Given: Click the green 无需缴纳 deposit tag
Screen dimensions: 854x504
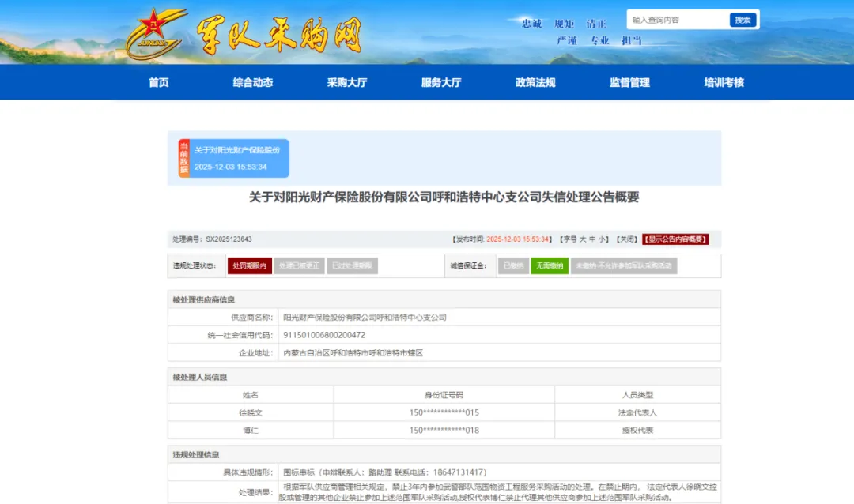Looking at the screenshot, I should pos(550,265).
